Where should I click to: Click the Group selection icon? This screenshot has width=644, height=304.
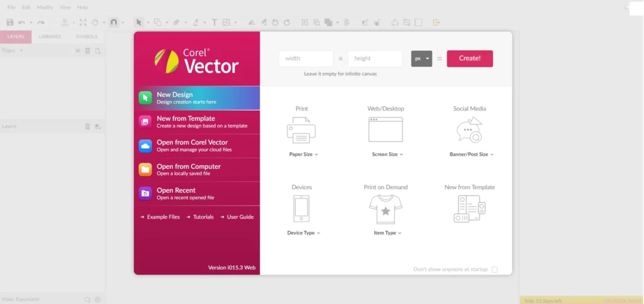tap(305, 23)
